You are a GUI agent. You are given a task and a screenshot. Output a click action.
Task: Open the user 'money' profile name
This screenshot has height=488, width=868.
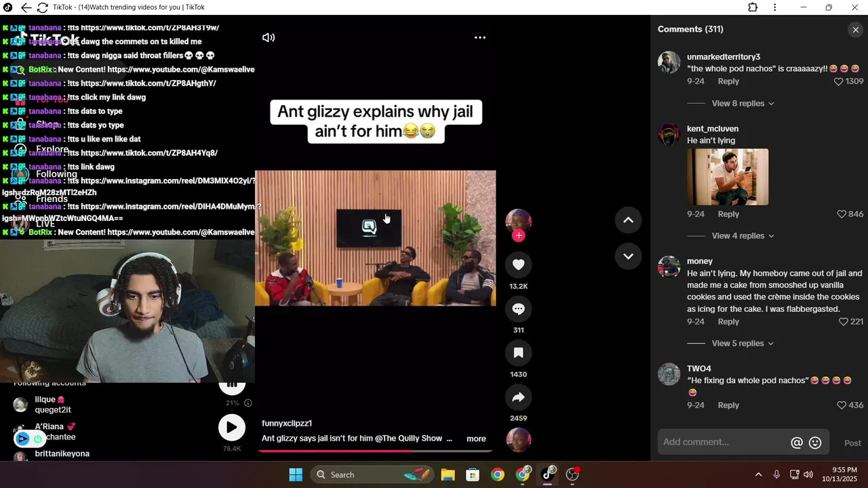click(x=700, y=261)
